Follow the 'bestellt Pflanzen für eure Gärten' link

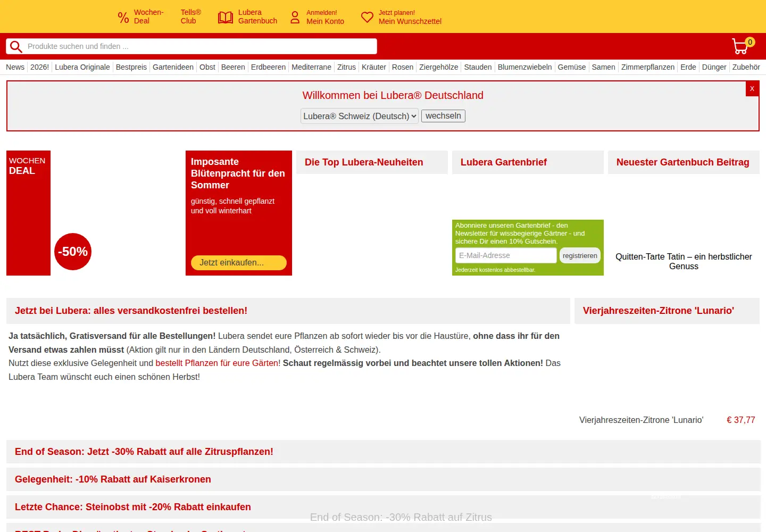click(x=218, y=363)
